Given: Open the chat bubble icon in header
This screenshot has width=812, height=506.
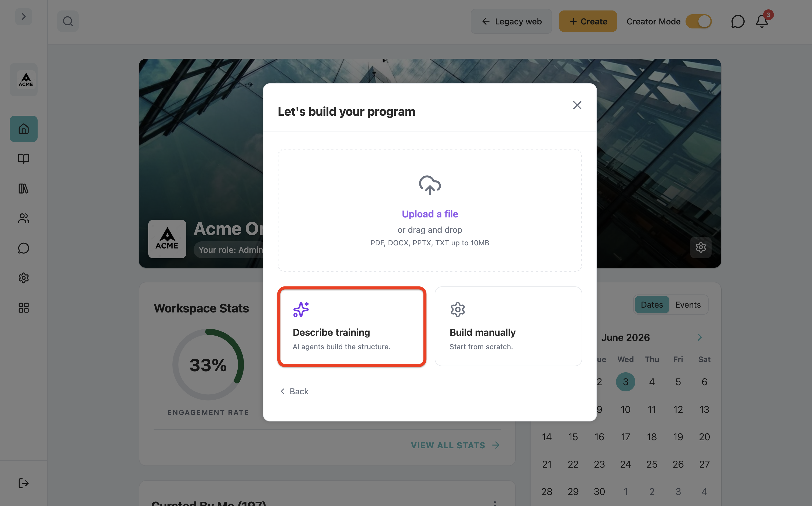Looking at the screenshot, I should point(737,21).
